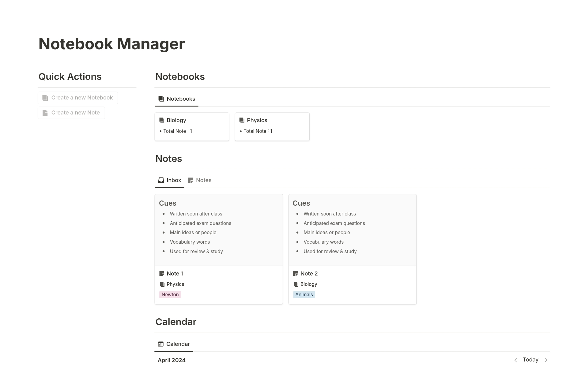Click the Newton tag on Note 1
This screenshot has width=588, height=367.
coord(170,294)
